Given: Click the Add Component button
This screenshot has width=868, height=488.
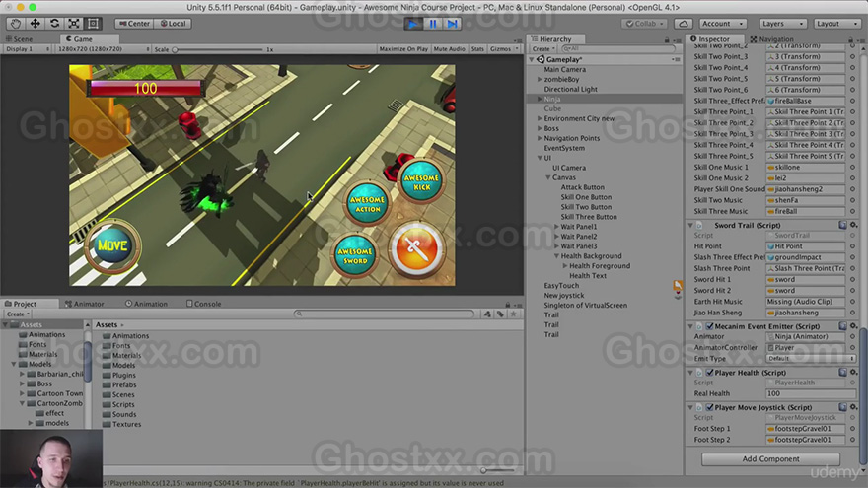Looking at the screenshot, I should [x=770, y=459].
